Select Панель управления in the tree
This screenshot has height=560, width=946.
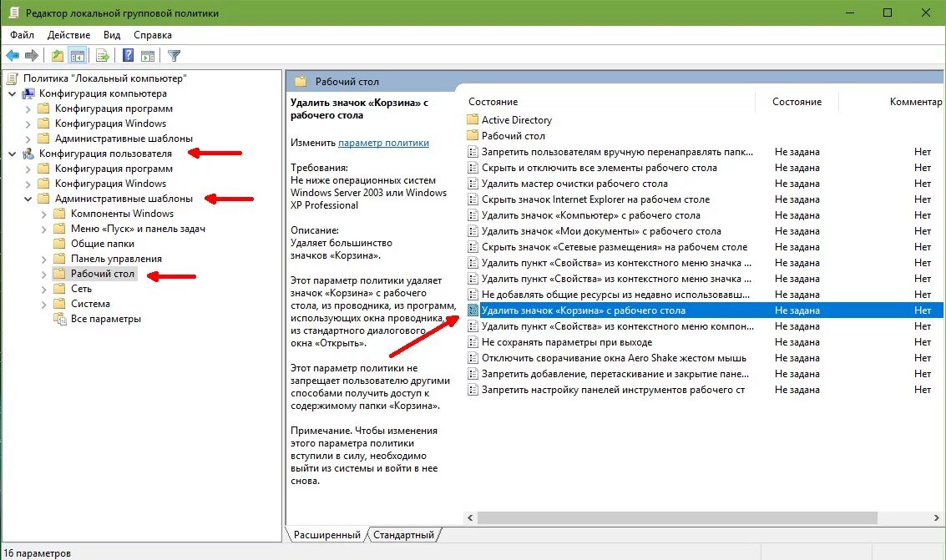[x=116, y=259]
